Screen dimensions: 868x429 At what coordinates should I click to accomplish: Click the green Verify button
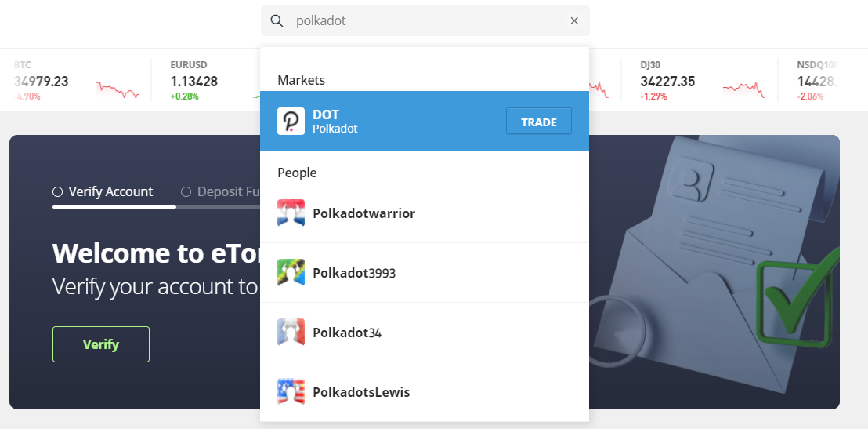pos(101,344)
